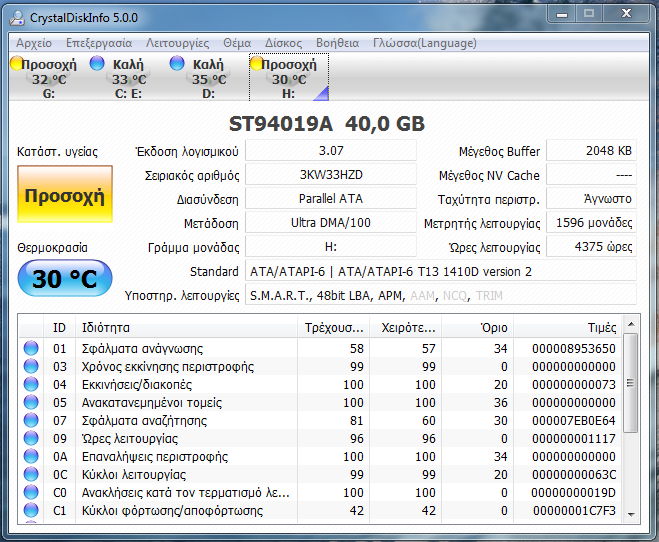This screenshot has height=542, width=659.
Task: Open the Θέμα menu
Action: pyautogui.click(x=237, y=43)
